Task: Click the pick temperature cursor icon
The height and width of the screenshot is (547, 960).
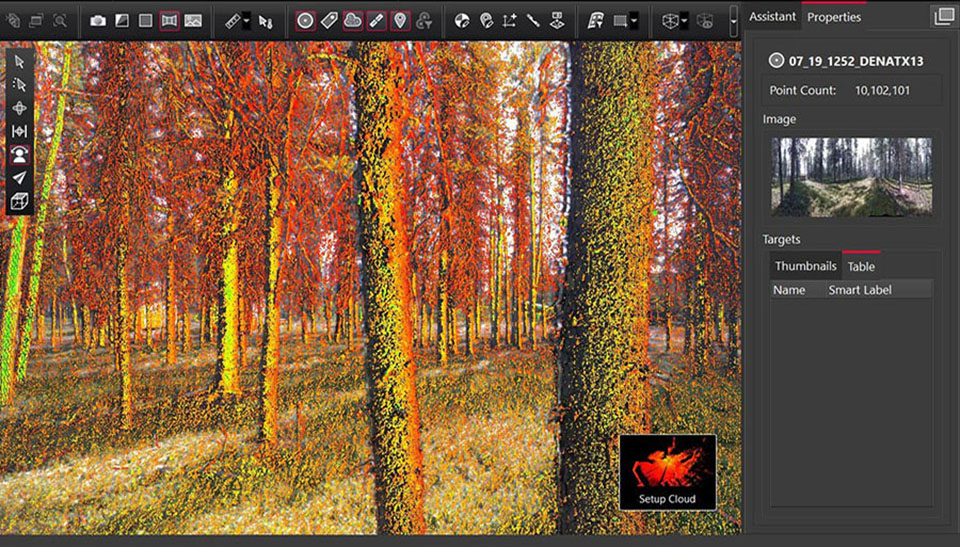Action: click(x=265, y=21)
